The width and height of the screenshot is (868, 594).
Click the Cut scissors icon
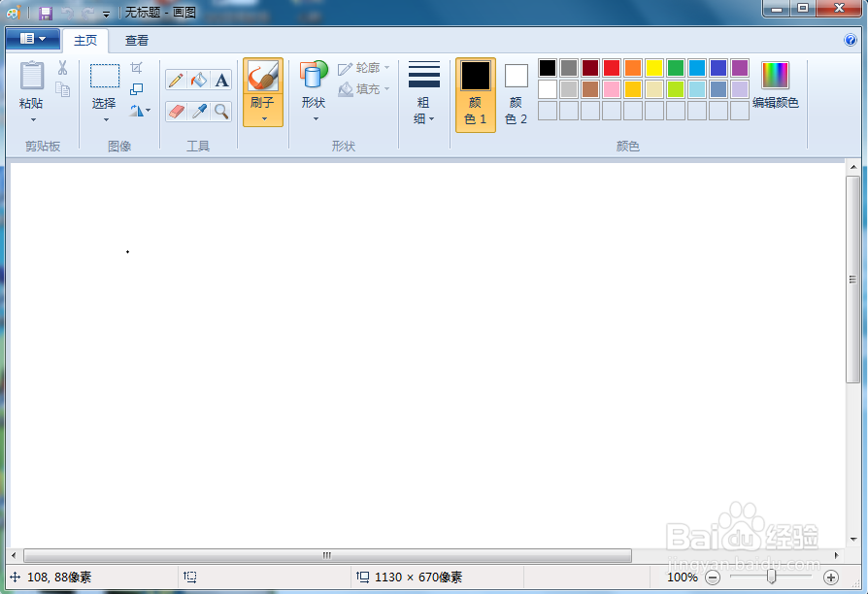click(x=62, y=68)
